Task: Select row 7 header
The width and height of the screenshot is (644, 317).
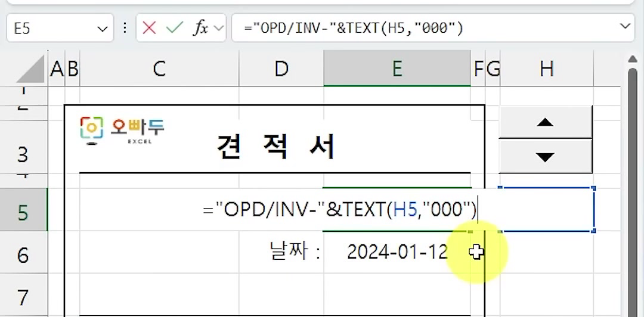Action: (x=23, y=295)
